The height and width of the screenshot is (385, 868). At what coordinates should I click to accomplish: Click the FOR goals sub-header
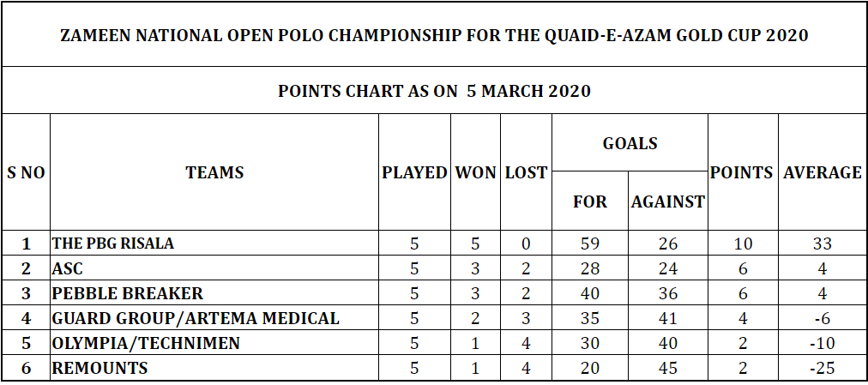point(589,201)
